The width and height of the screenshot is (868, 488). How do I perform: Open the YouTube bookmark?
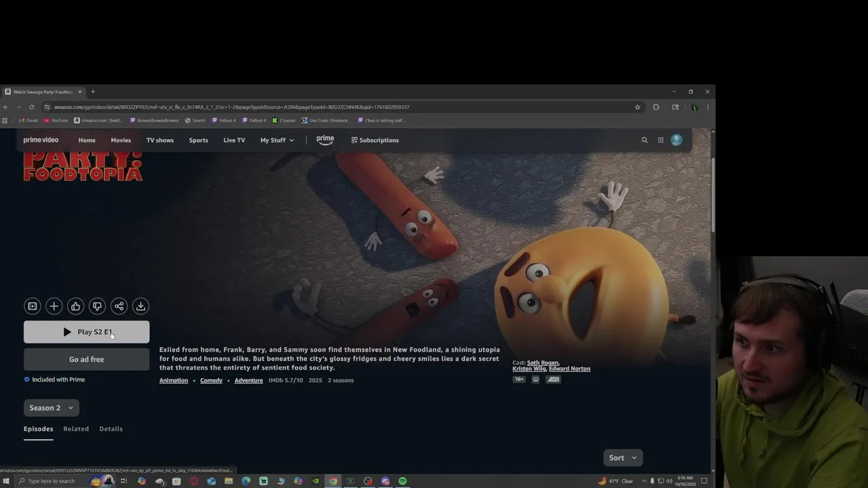[x=56, y=121]
